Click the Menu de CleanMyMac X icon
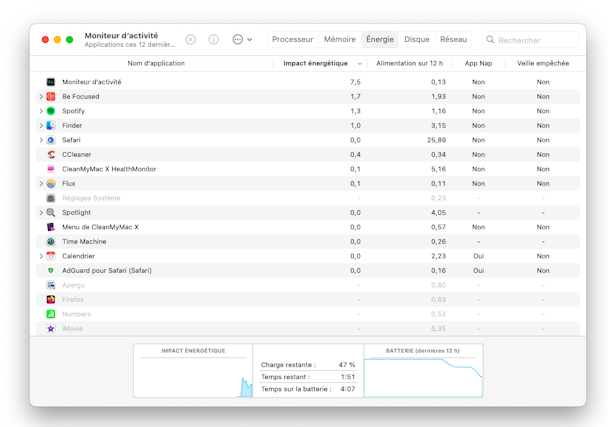Viewport: 608px width, 427px height. tap(51, 227)
